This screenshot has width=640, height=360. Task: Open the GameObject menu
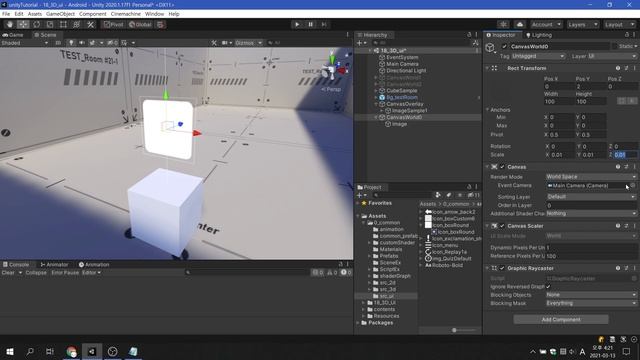(x=60, y=14)
